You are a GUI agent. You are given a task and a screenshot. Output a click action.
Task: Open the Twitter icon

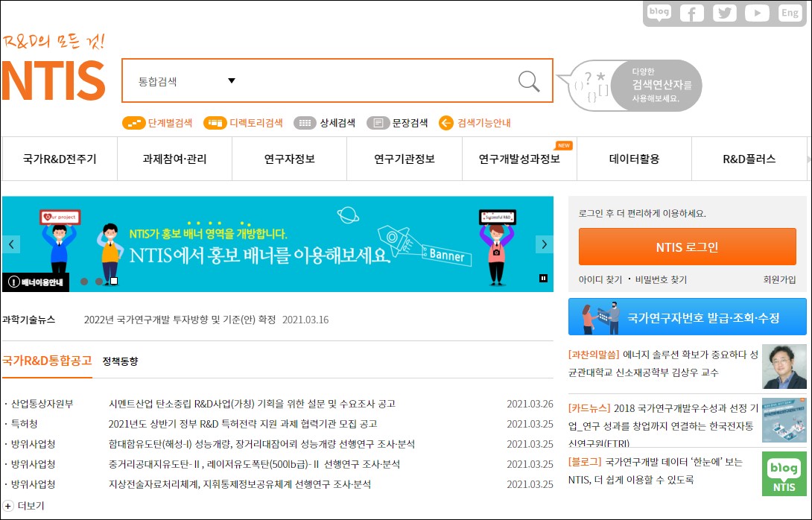coord(725,13)
